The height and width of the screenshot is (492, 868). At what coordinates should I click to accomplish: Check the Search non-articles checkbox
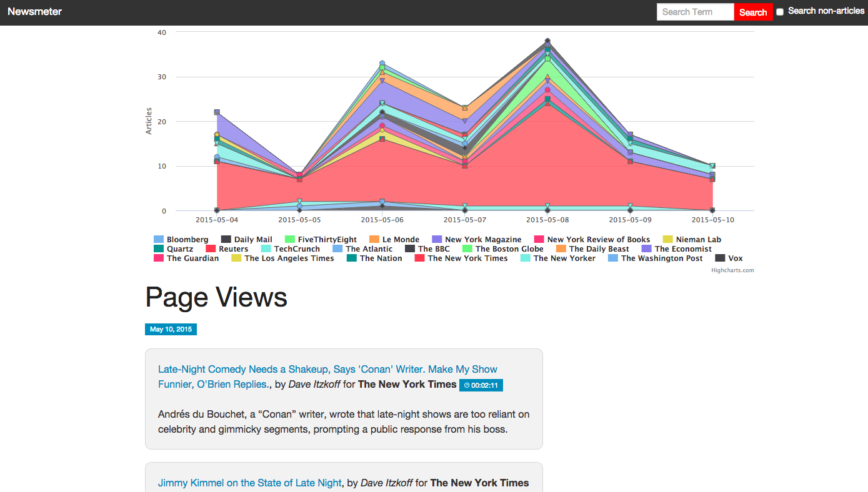tap(780, 12)
